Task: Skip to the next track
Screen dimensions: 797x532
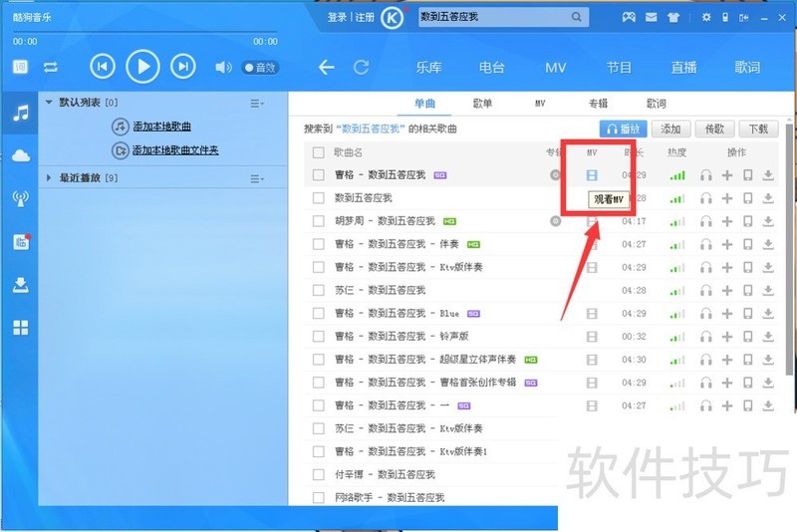Action: pyautogui.click(x=183, y=67)
